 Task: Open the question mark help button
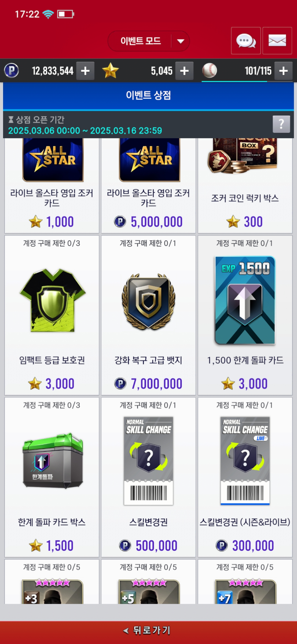tap(281, 124)
